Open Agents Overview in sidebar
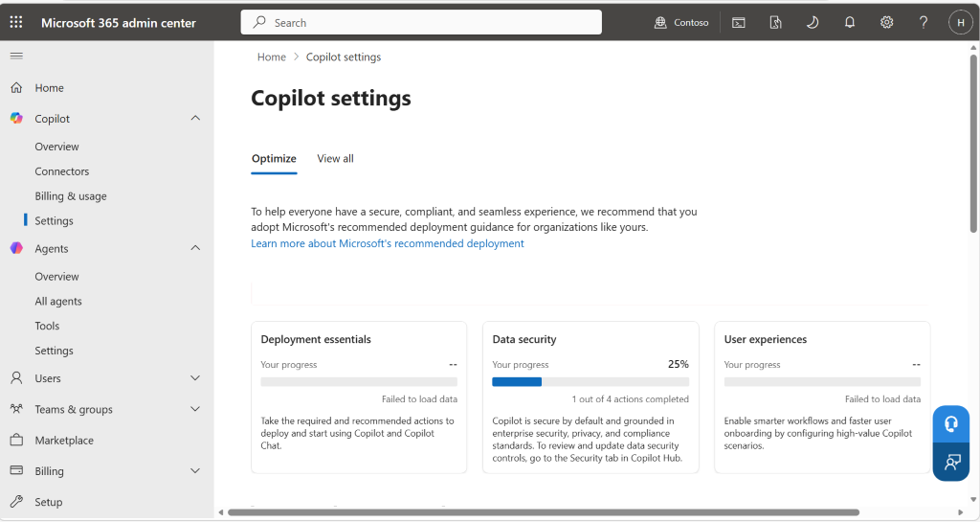The height and width of the screenshot is (522, 980). (56, 276)
